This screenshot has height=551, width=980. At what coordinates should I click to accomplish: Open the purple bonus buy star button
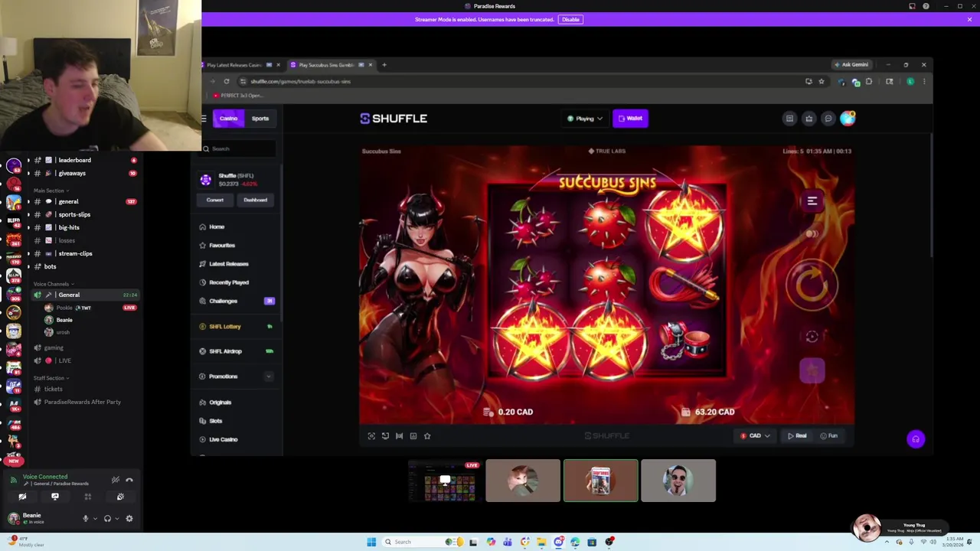click(x=812, y=370)
